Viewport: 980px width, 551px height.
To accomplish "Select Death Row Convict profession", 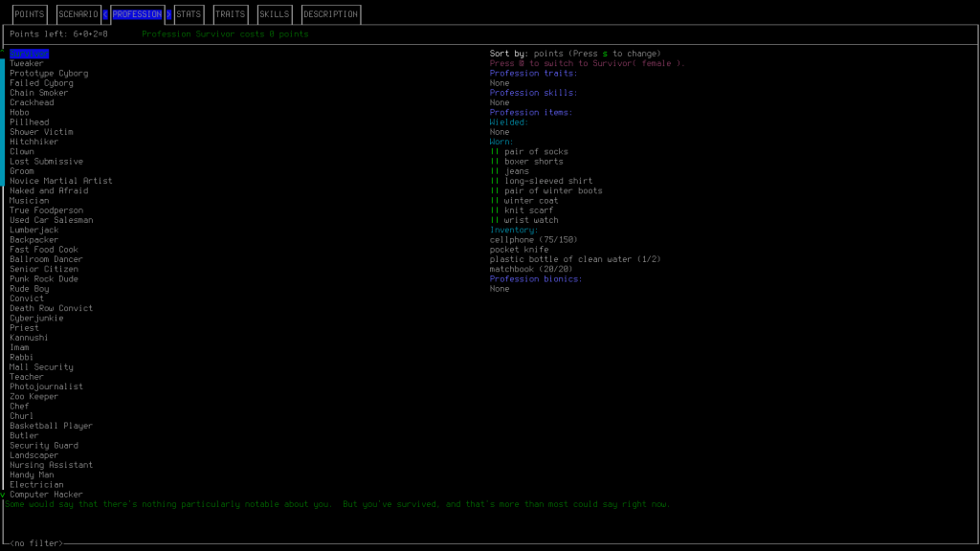I will (x=52, y=308).
